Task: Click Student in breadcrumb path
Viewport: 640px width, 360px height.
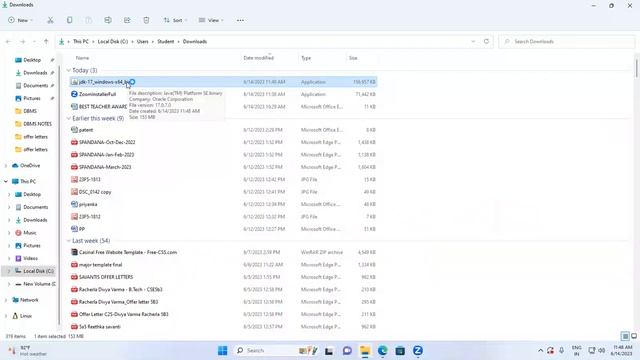Action: point(166,42)
